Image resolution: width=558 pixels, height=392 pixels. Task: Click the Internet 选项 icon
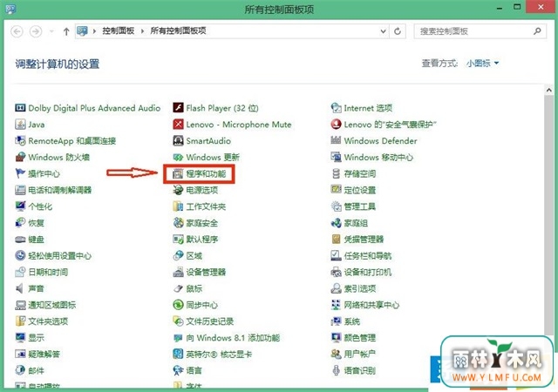point(336,108)
